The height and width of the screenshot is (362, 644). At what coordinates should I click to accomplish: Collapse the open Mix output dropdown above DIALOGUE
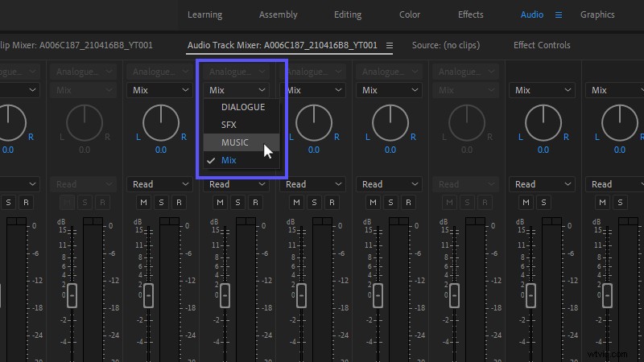[x=236, y=90]
